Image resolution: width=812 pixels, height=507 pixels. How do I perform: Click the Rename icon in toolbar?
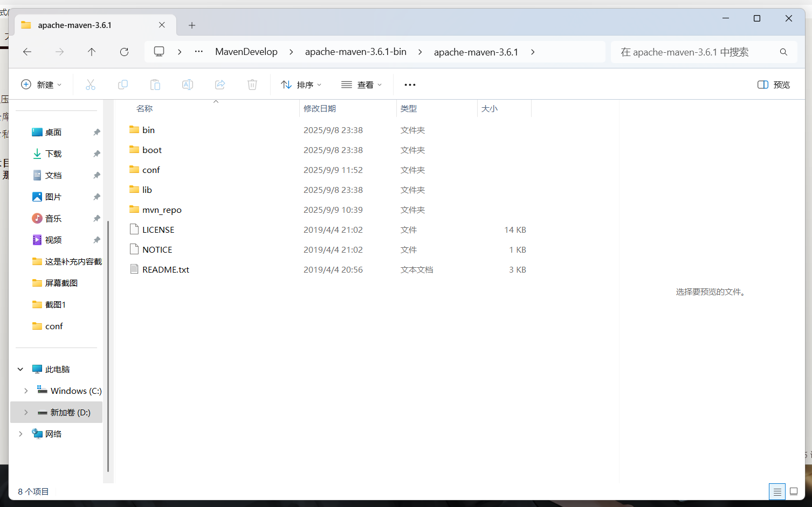click(x=188, y=85)
